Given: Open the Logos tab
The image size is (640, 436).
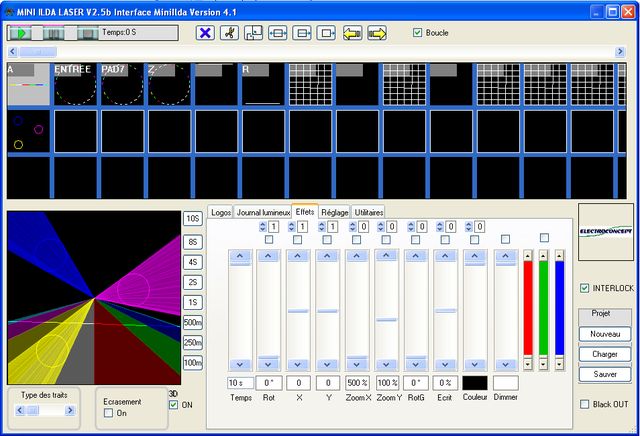Looking at the screenshot, I should point(221,213).
